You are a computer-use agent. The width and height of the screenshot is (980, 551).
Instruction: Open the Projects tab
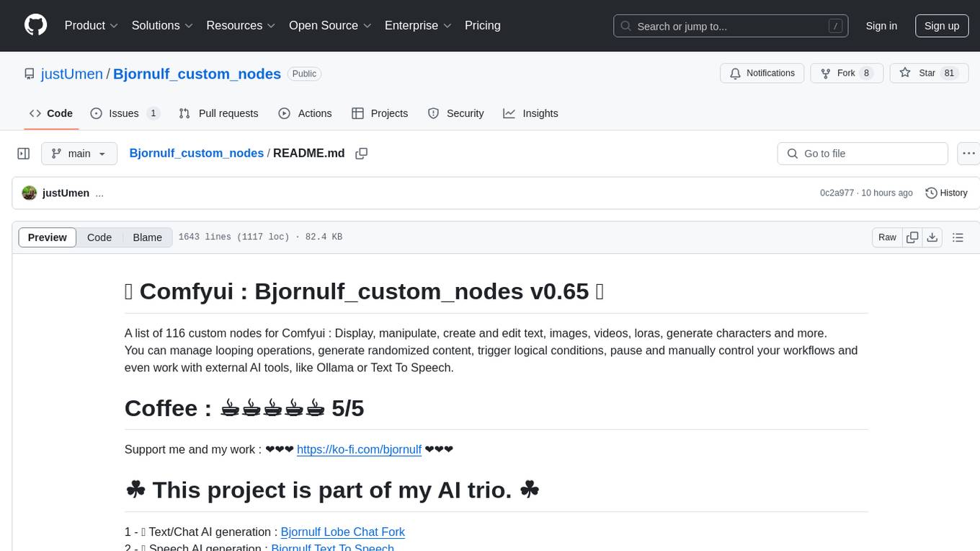point(380,113)
